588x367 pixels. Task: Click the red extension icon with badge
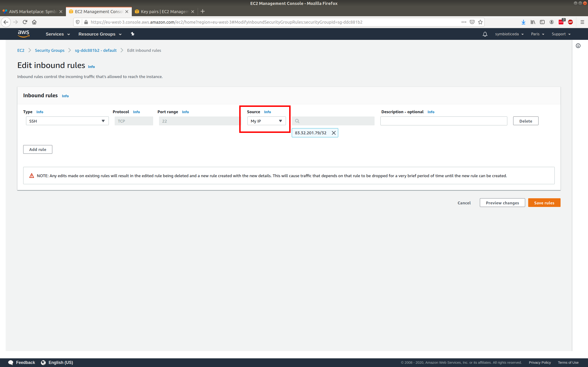tap(561, 22)
